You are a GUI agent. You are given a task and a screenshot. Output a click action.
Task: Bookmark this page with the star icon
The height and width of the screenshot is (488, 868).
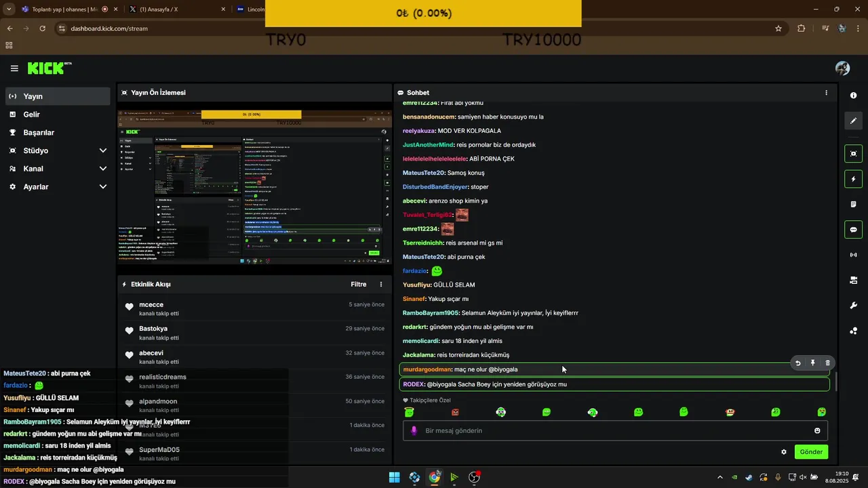[x=778, y=28]
